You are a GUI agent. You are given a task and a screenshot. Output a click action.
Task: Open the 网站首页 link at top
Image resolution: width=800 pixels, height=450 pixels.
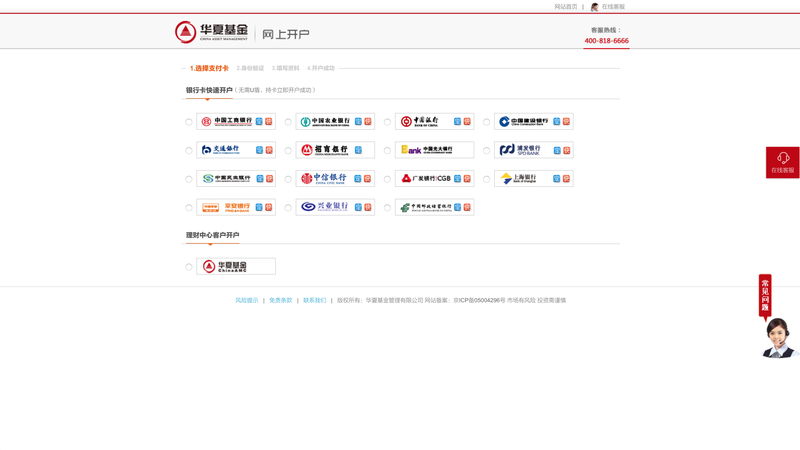566,7
